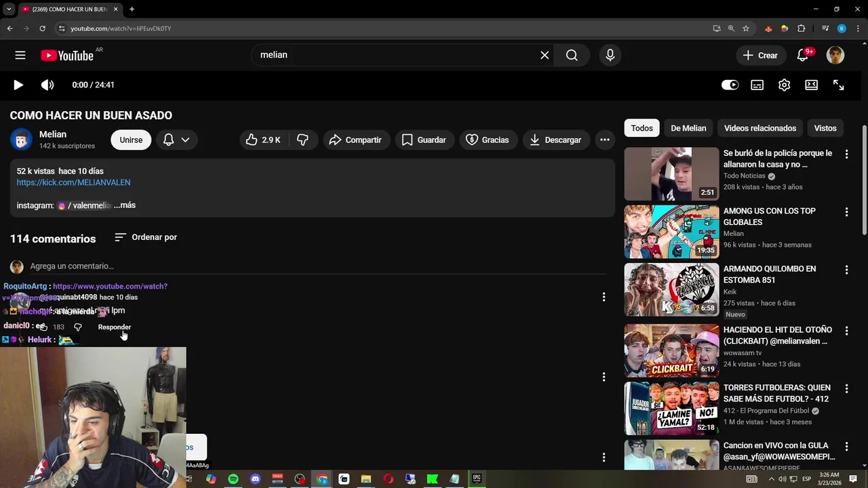Open the Windows notification center
868x488 pixels.
853,479
